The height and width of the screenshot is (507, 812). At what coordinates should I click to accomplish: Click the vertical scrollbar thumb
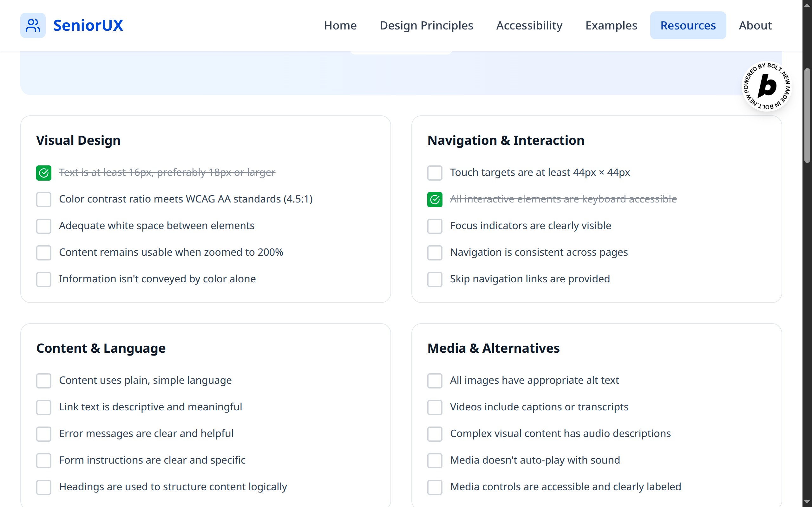click(807, 116)
